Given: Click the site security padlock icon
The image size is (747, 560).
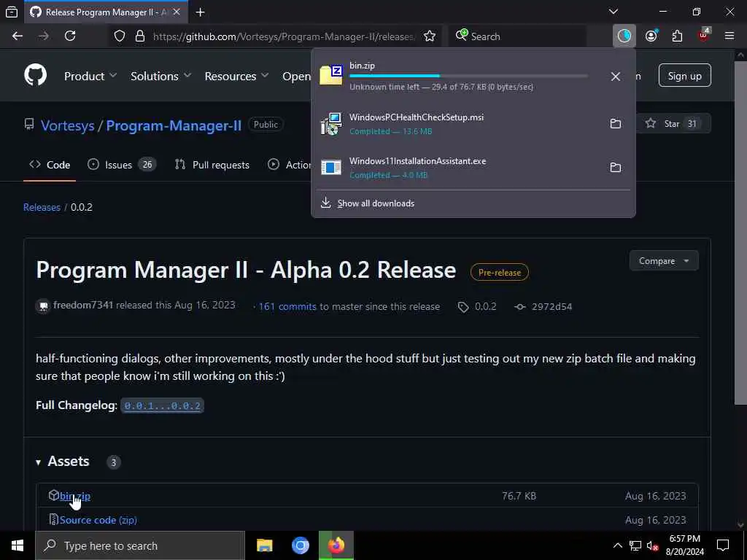Looking at the screenshot, I should pyautogui.click(x=139, y=36).
